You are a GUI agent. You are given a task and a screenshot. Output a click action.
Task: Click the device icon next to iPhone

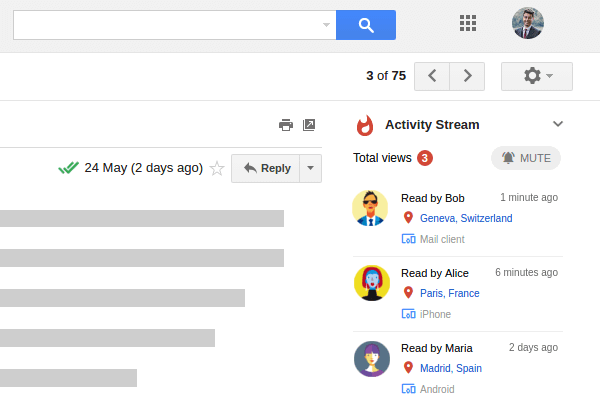[408, 314]
